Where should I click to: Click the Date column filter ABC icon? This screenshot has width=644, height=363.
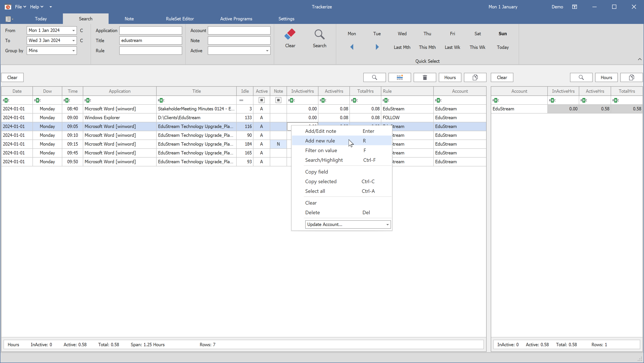click(6, 100)
